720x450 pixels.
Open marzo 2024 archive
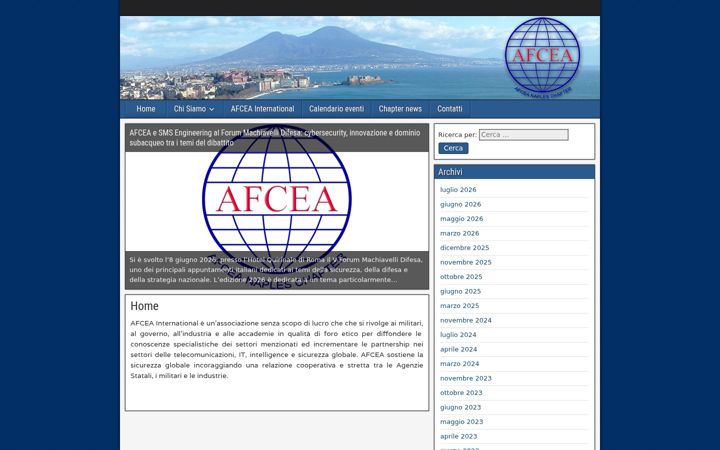(460, 364)
